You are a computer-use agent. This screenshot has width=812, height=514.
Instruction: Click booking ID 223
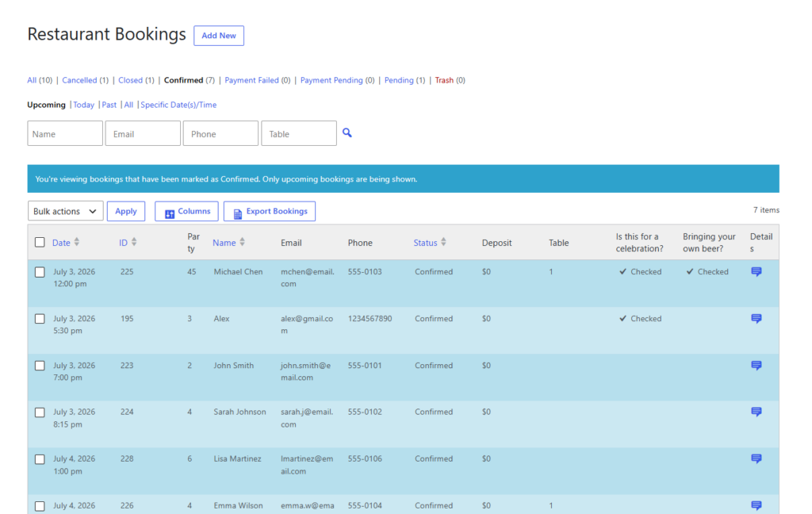coord(127,366)
